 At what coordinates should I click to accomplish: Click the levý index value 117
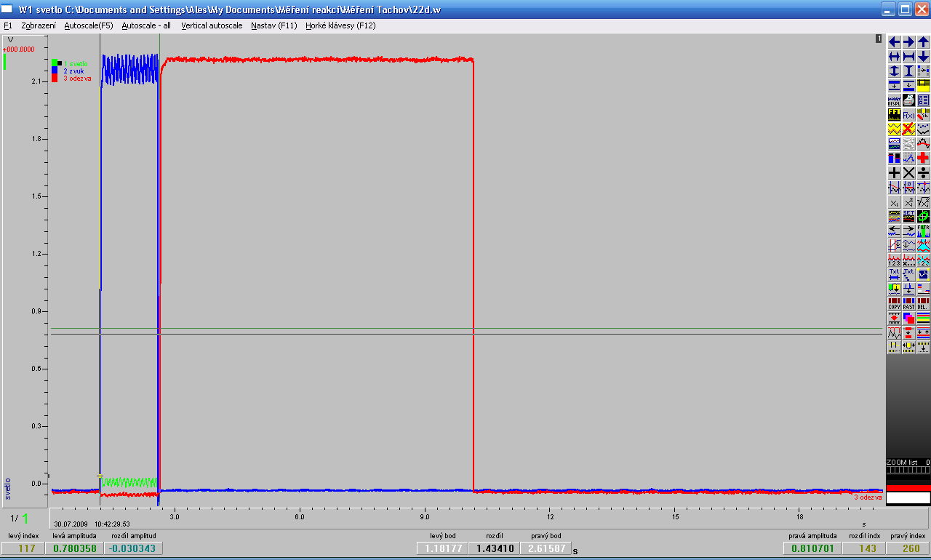click(x=23, y=548)
